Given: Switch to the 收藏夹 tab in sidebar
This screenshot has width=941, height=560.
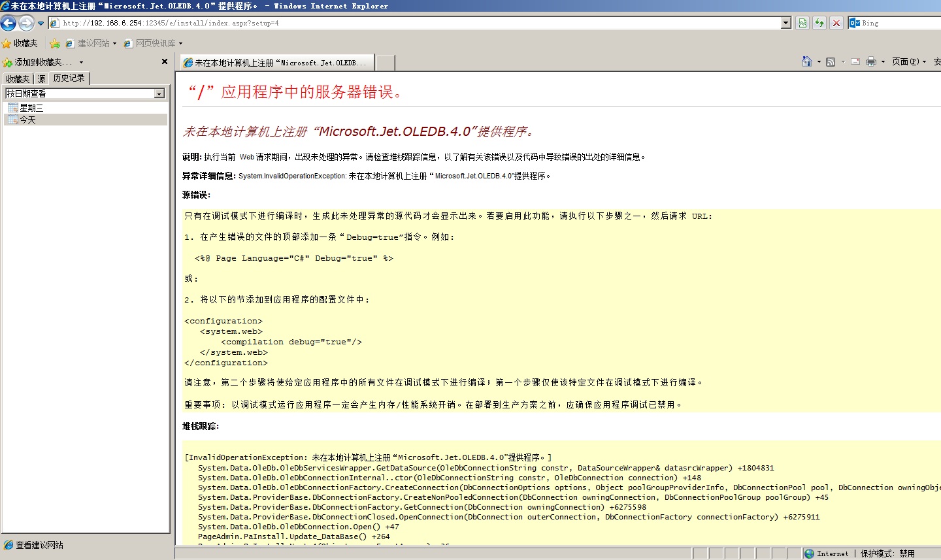Looking at the screenshot, I should pos(18,79).
